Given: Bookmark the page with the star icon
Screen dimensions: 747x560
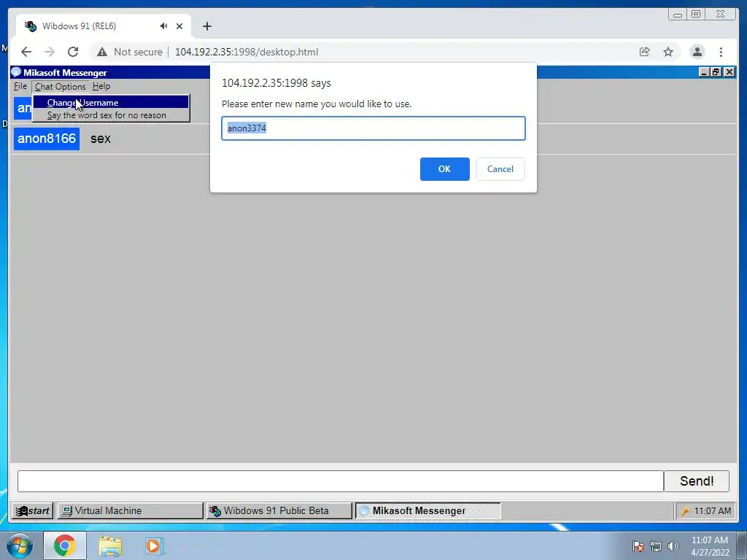Looking at the screenshot, I should point(668,52).
